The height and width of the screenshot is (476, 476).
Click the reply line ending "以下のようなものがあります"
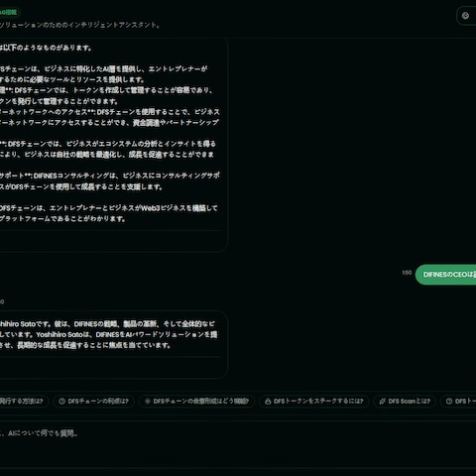pos(46,48)
